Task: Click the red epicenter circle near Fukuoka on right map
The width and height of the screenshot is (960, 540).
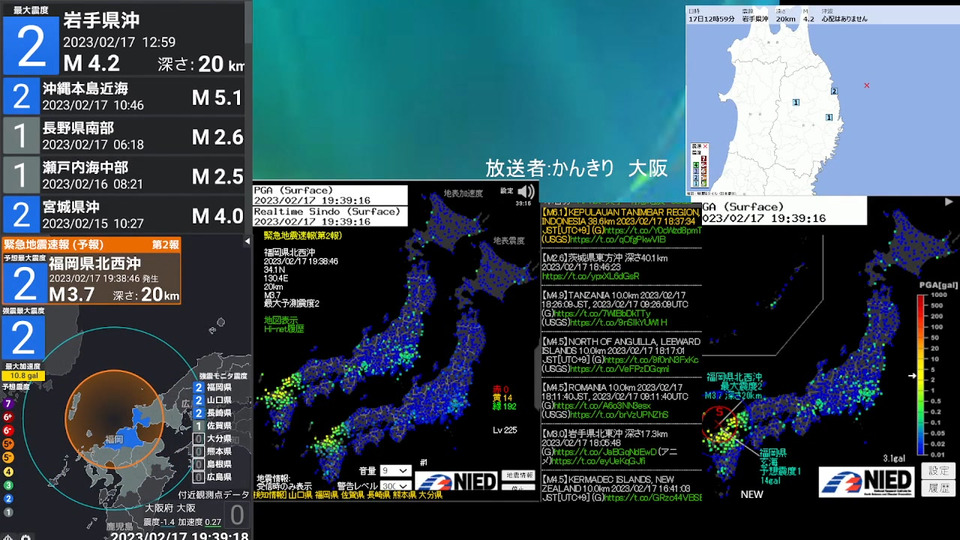Action: [x=719, y=424]
